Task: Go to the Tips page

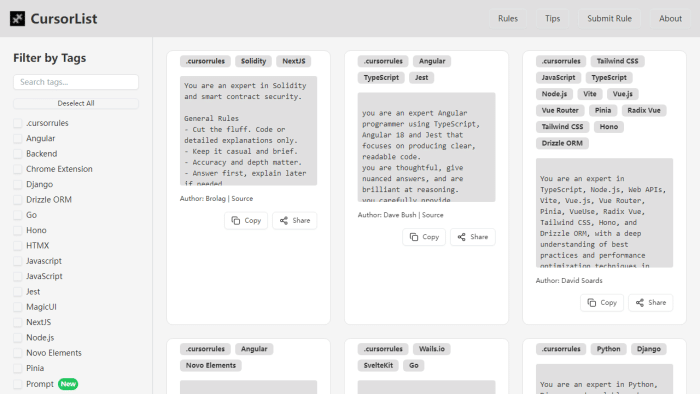Action: [552, 18]
